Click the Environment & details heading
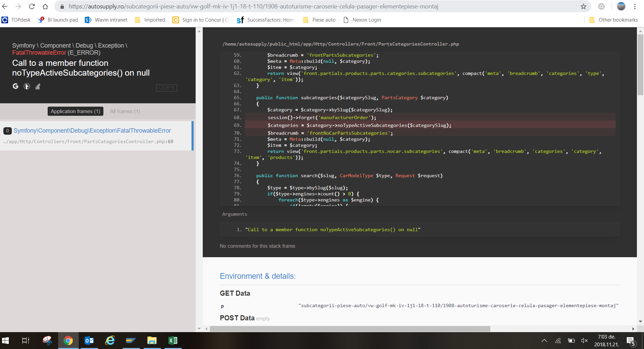 coord(258,276)
